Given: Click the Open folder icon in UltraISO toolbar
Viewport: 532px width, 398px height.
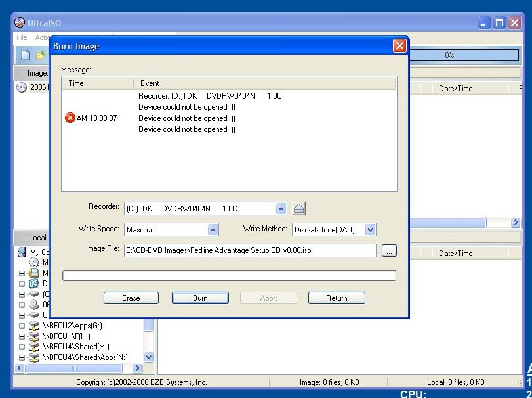Looking at the screenshot, I should (41, 55).
